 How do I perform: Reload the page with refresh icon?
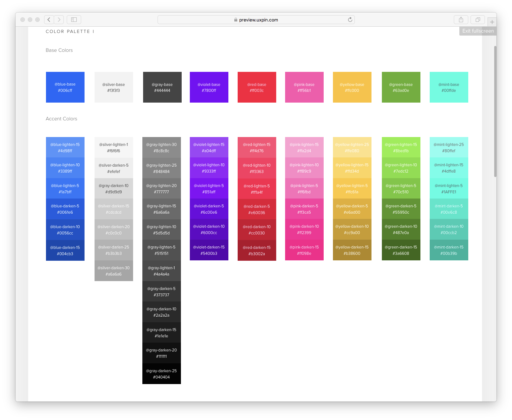[350, 20]
